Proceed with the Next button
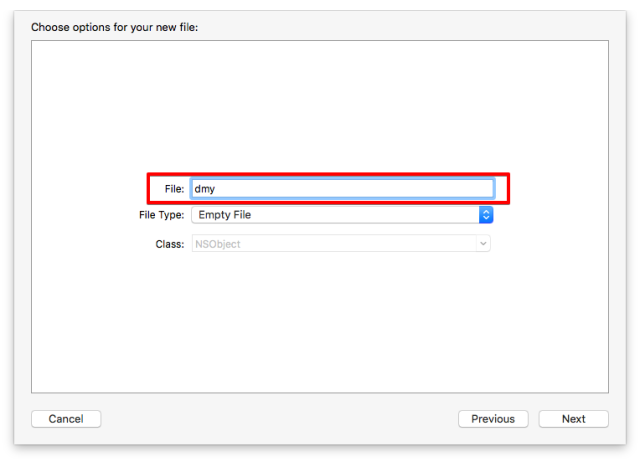640x462 pixels. click(574, 419)
